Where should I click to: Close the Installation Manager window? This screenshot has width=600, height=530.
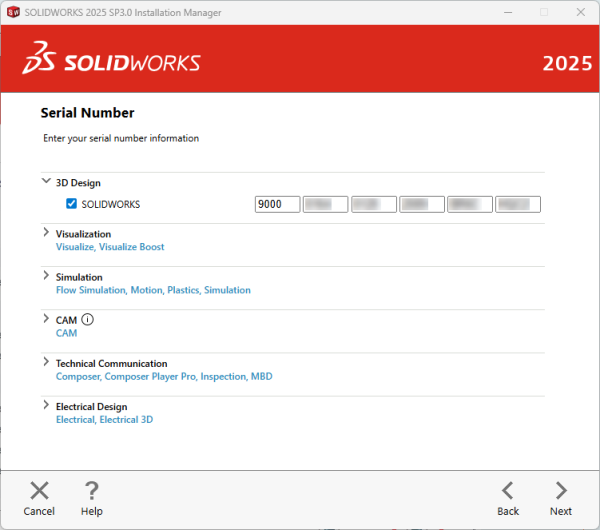(x=580, y=12)
